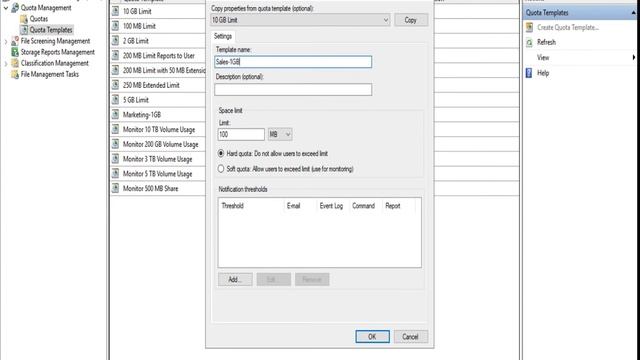Select Storage Reports Management in tree
This screenshot has width=640, height=360.
(x=58, y=52)
